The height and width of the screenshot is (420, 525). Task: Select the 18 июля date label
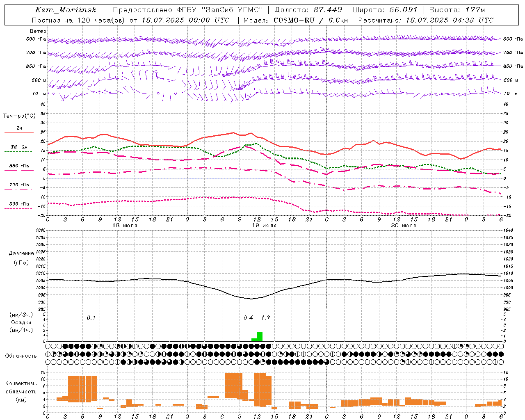click(125, 226)
